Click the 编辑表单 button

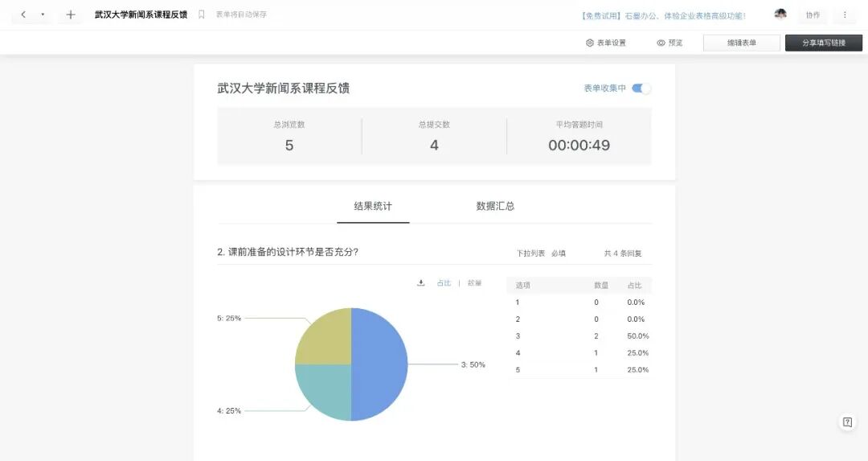(742, 43)
